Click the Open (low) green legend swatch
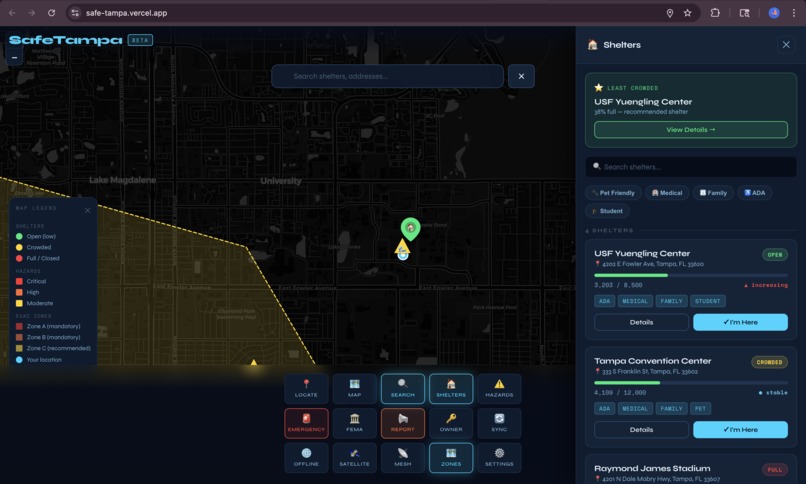 point(19,236)
